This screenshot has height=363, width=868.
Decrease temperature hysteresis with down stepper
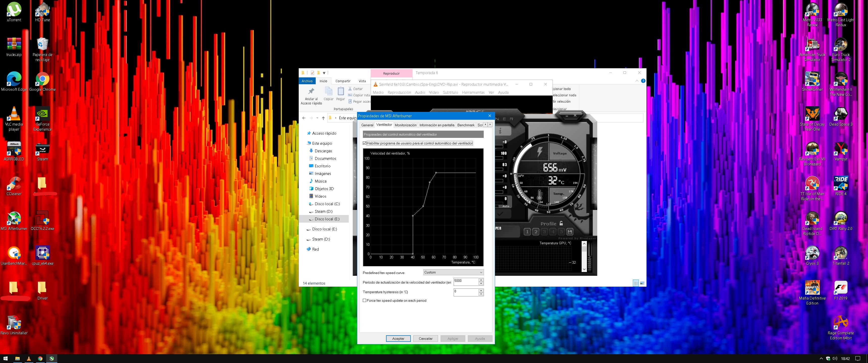click(481, 294)
